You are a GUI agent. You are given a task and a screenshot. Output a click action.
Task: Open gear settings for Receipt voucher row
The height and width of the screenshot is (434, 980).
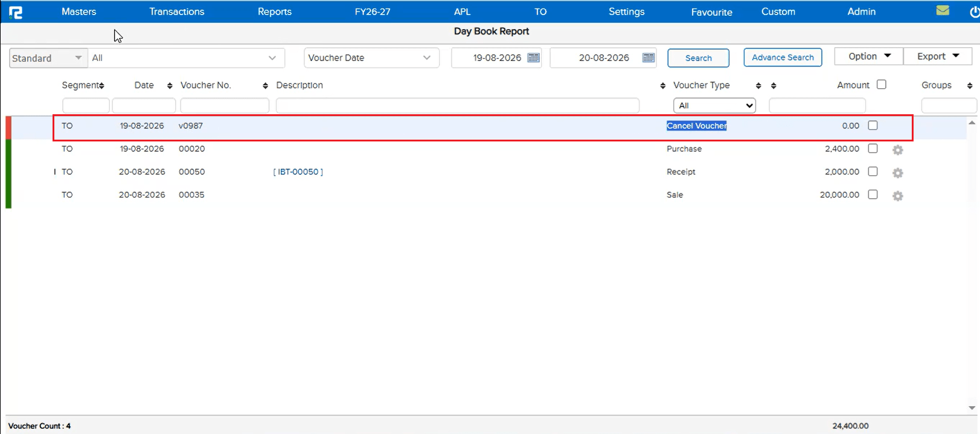point(898,173)
